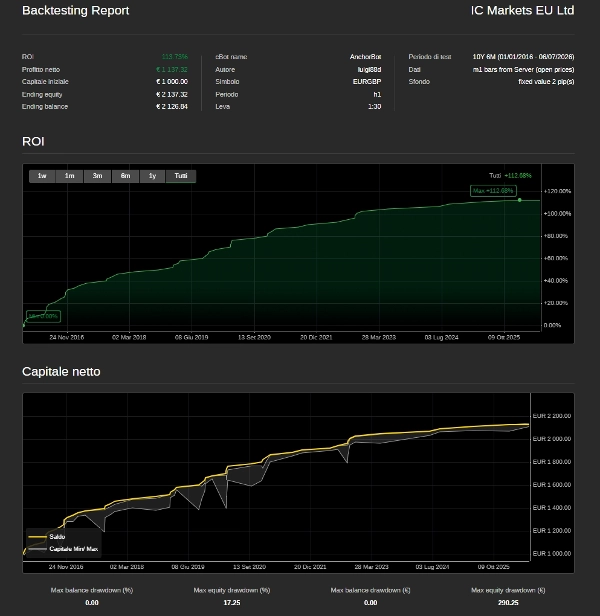This screenshot has width=600, height=616.
Task: Click the +60.00% axis label on ROI chart
Action: pyautogui.click(x=556, y=258)
